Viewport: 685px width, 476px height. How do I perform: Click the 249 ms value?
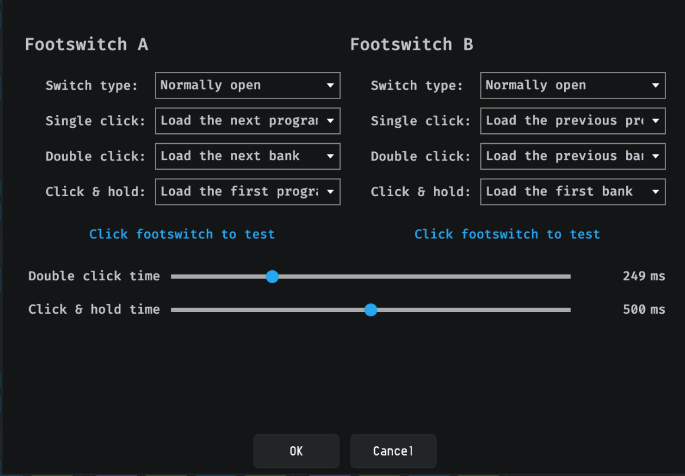644,276
